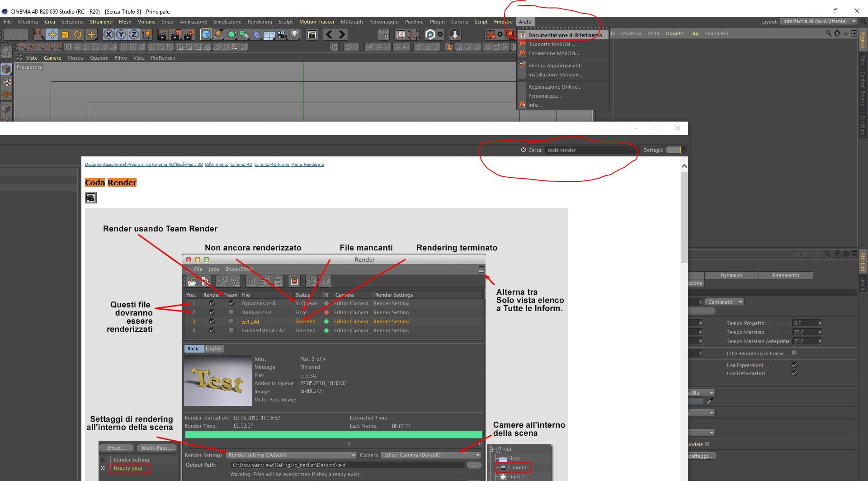Select the spline Pen tool
This screenshot has height=481, width=868.
(219, 34)
